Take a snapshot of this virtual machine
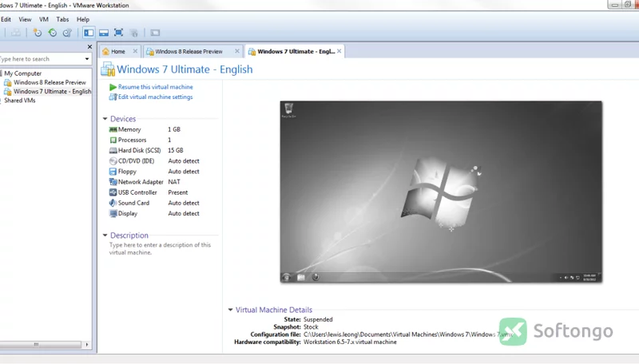Image resolution: width=639 pixels, height=364 pixels. click(x=38, y=33)
